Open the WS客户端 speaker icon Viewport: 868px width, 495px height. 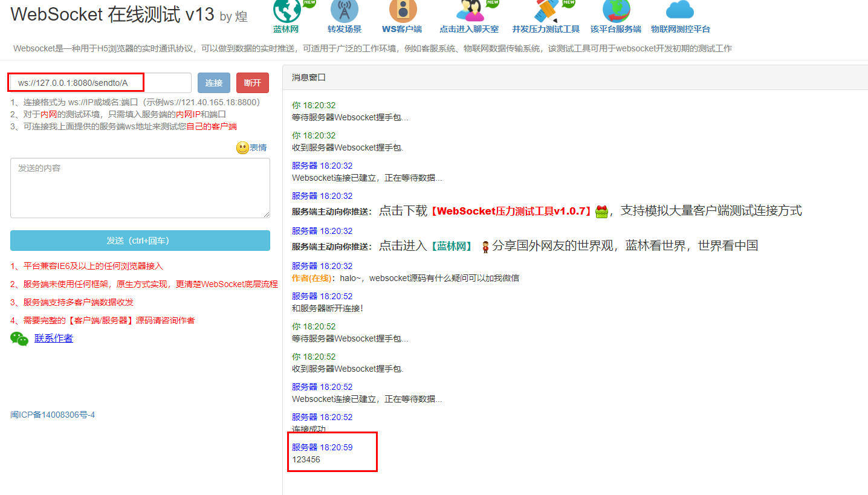(x=403, y=10)
